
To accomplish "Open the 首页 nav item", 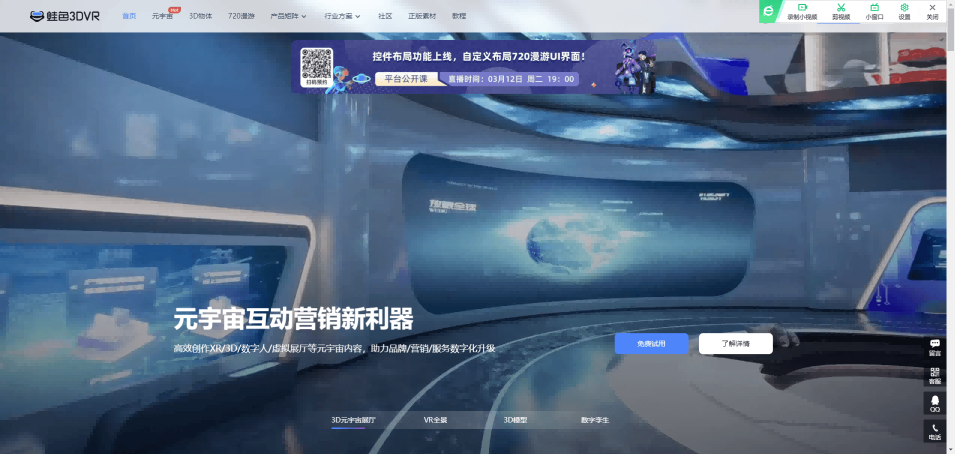I will point(129,16).
